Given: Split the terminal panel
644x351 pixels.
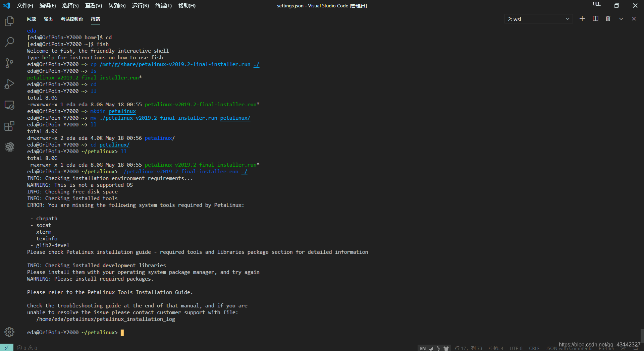Looking at the screenshot, I should (x=595, y=18).
